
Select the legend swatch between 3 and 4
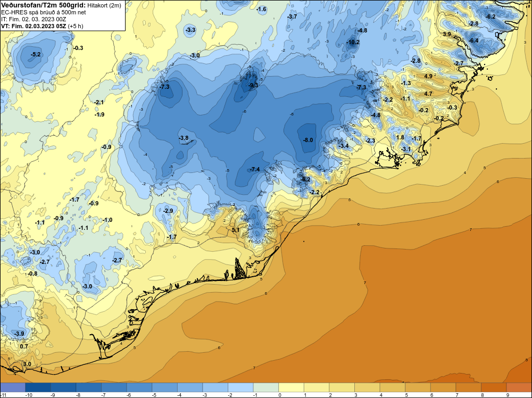(x=367, y=387)
